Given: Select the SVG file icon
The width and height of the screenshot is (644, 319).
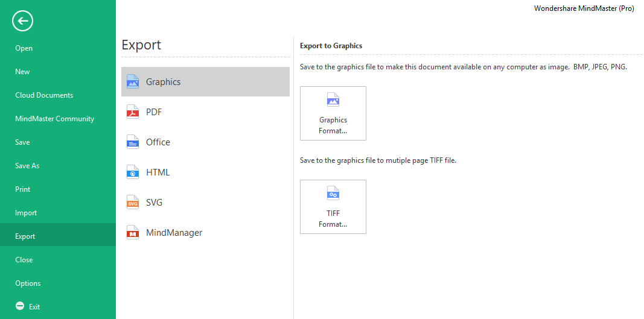Looking at the screenshot, I should tap(133, 203).
